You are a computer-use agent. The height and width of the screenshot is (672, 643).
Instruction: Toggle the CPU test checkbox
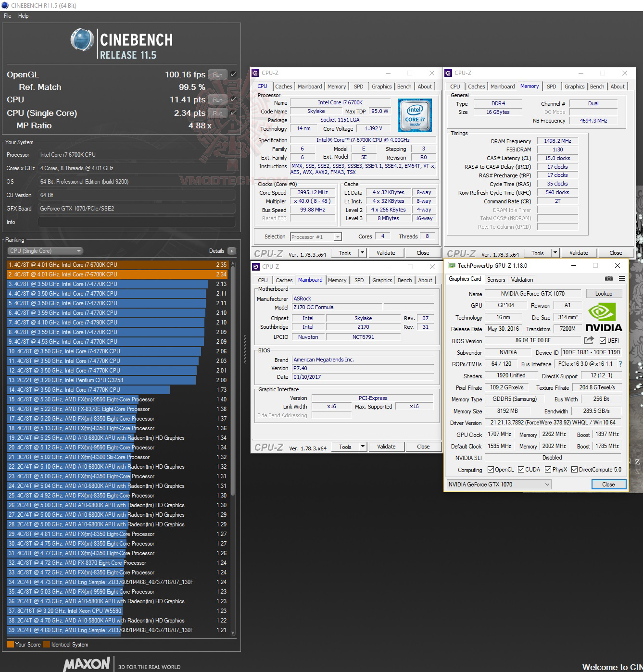(233, 100)
